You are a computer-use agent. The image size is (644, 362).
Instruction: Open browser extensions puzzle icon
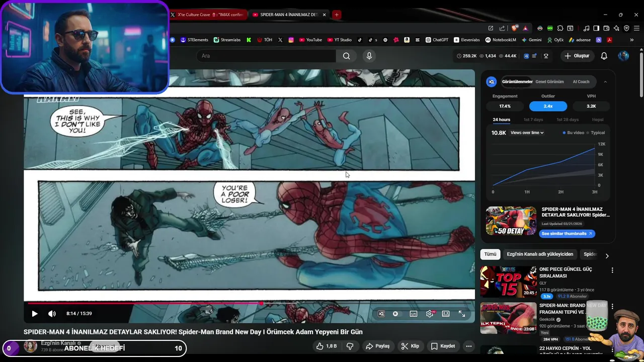point(560,28)
